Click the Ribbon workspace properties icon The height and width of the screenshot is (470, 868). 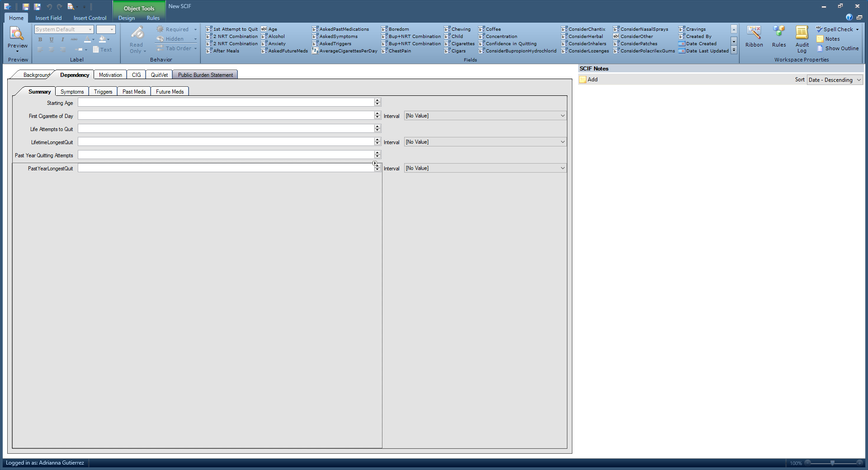[x=754, y=36]
